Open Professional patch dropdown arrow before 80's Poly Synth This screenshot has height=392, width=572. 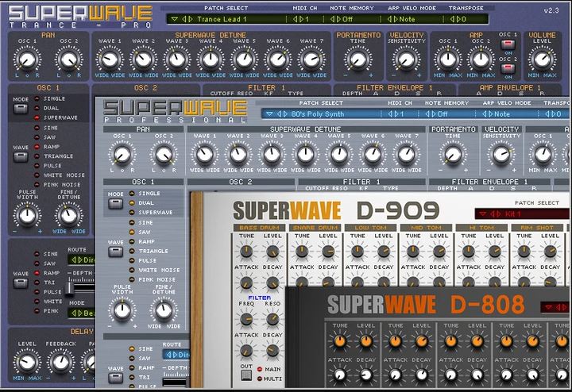click(269, 114)
